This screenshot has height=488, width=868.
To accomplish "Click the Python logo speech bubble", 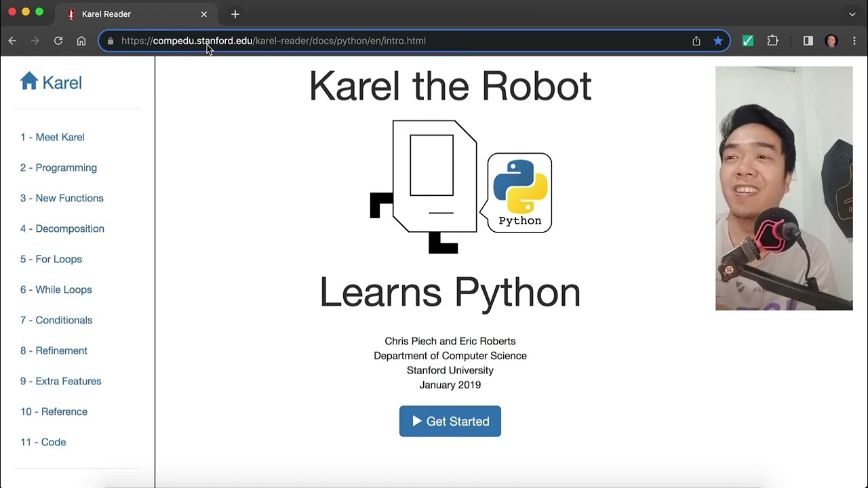I will (x=517, y=193).
